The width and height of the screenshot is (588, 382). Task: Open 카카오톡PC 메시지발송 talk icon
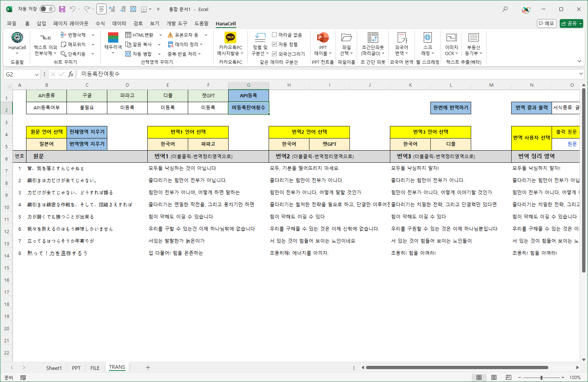(x=230, y=37)
